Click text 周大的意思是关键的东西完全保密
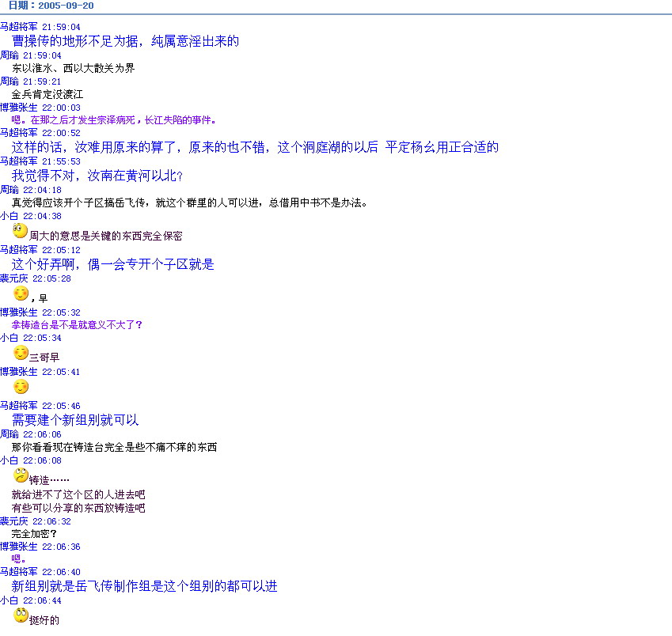The width and height of the screenshot is (672, 636). pyautogui.click(x=106, y=236)
